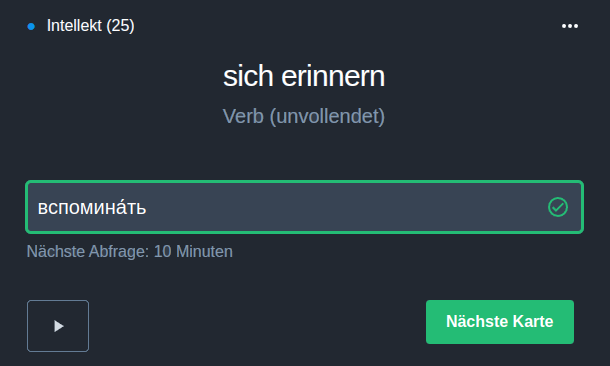Click the correct-answer check circle
The height and width of the screenshot is (366, 610).
[558, 207]
